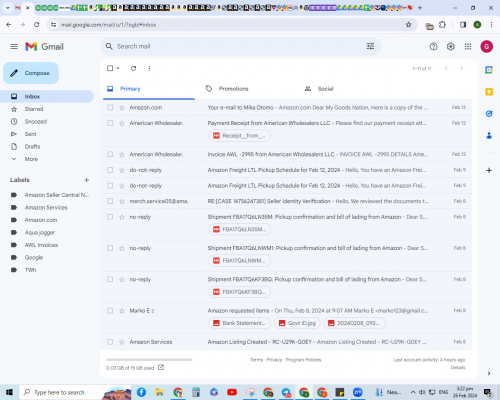This screenshot has height=400, width=500.
Task: Open Google Keep side panel icon
Action: [489, 92]
